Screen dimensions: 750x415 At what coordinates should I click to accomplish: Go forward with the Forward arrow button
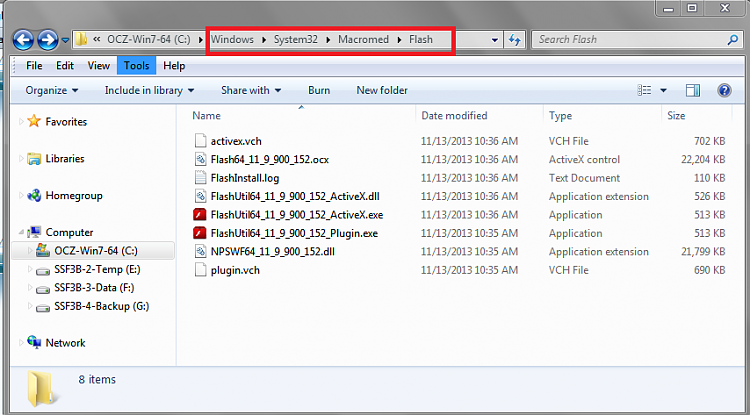(x=47, y=40)
